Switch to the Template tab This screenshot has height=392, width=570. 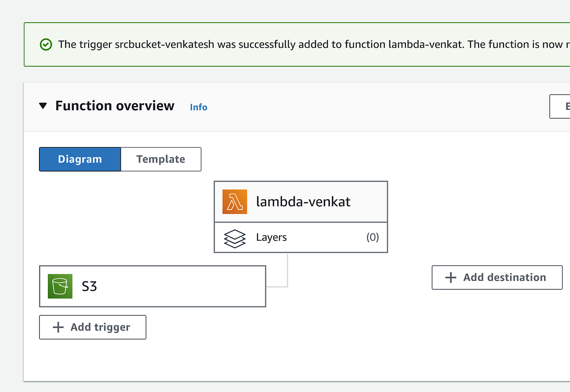coord(161,159)
